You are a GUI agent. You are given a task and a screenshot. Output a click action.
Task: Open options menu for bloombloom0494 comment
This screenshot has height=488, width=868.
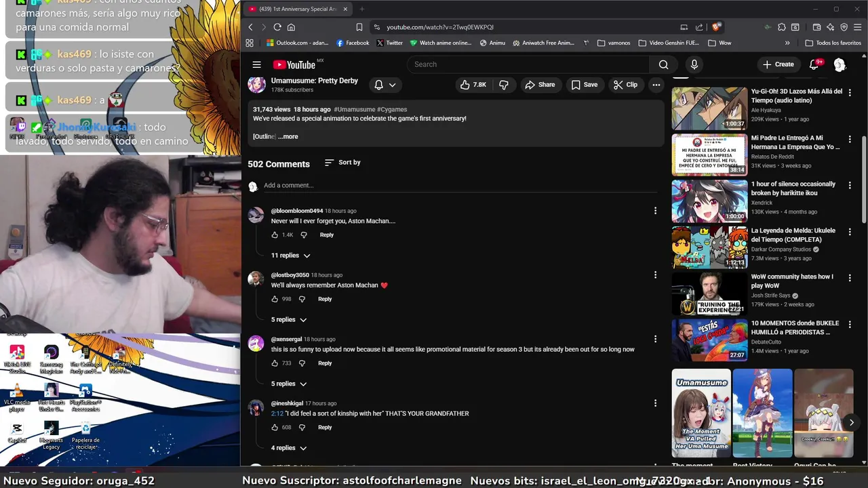(x=655, y=211)
